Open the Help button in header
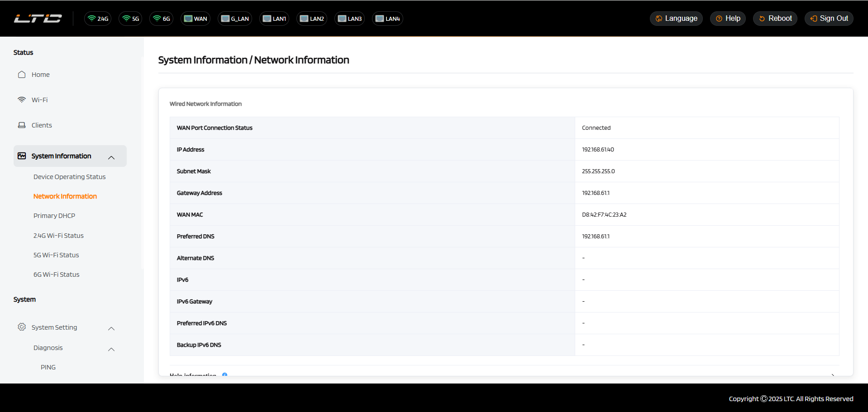 728,19
